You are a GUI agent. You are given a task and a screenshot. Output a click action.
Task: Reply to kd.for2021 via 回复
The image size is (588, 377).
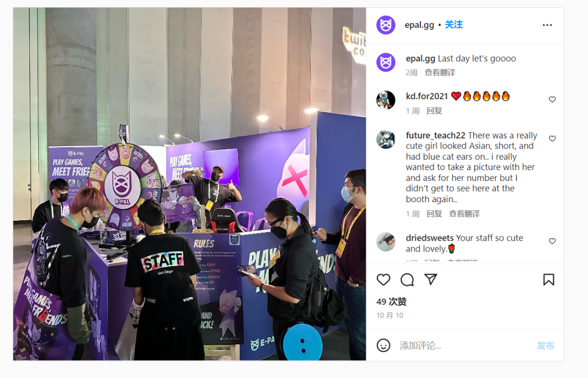[x=434, y=111]
